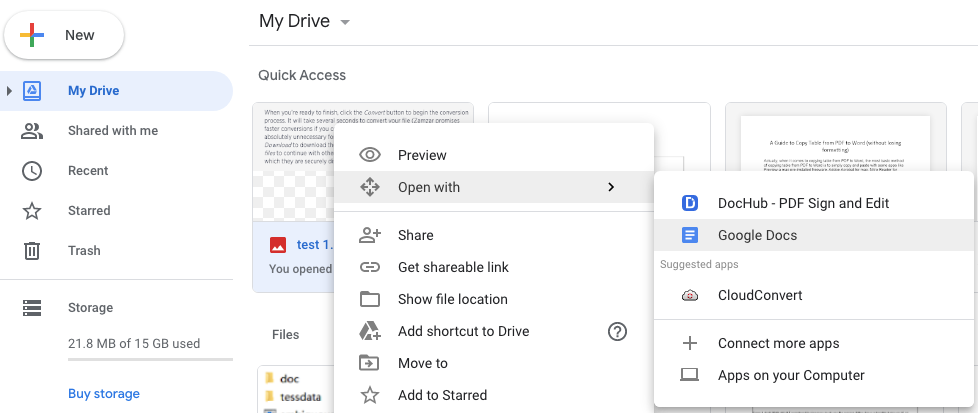Click the doc folder name
This screenshot has height=413, width=978.
pos(289,379)
